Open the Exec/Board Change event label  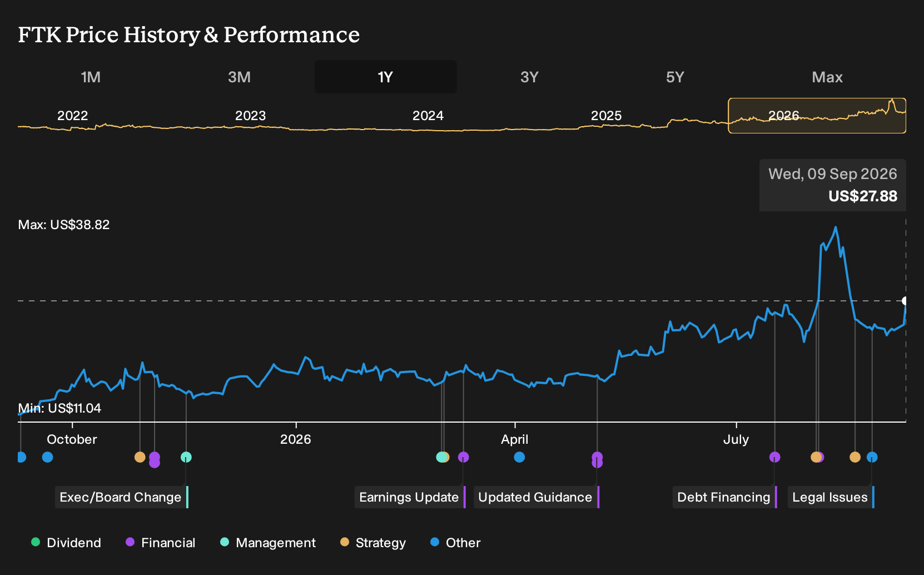click(122, 497)
